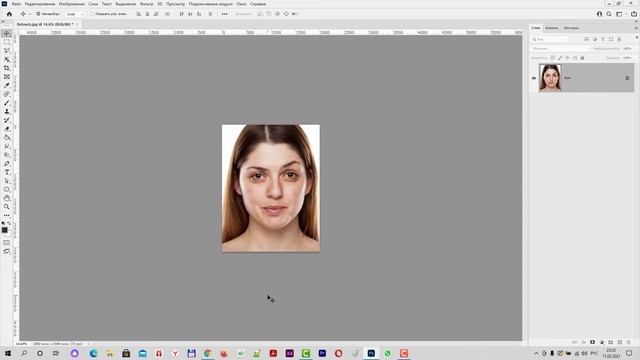Click the Фон layer thumbnail
Screen dimensions: 640x360
tap(550, 78)
